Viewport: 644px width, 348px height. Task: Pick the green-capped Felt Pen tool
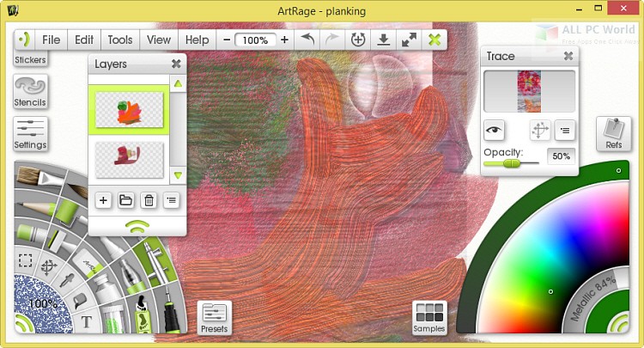(33, 233)
